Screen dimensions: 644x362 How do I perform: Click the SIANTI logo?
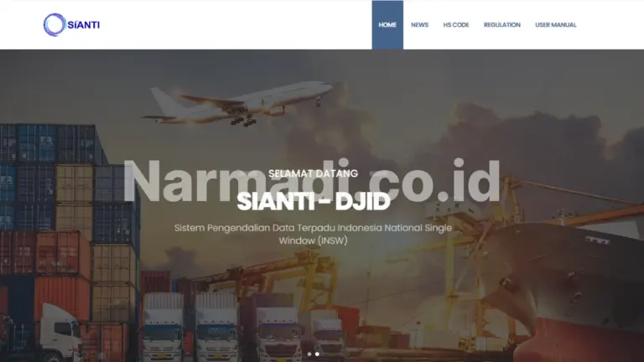[71, 24]
